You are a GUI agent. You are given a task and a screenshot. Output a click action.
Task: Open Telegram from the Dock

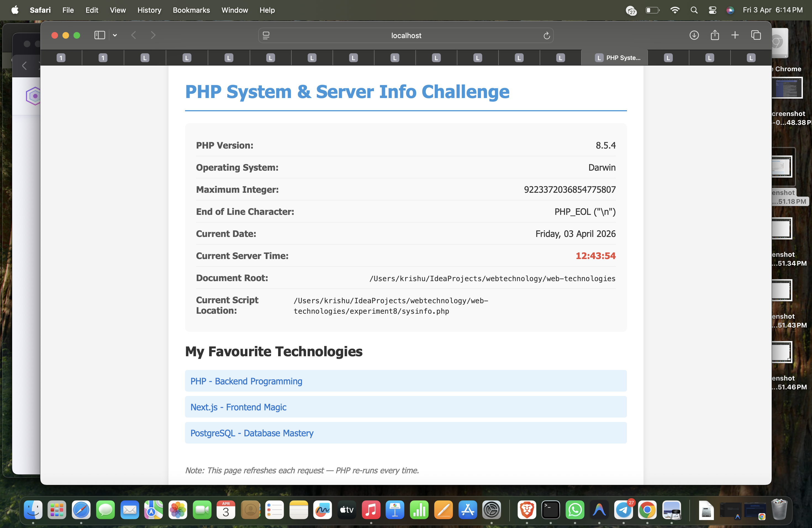click(x=623, y=510)
